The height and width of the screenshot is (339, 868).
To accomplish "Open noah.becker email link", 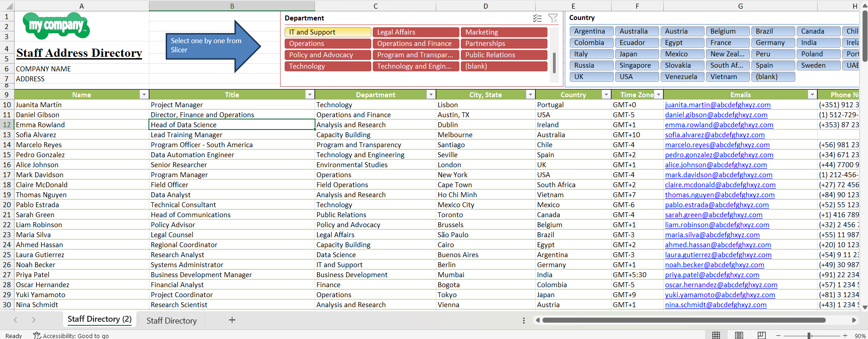I will pyautogui.click(x=715, y=265).
